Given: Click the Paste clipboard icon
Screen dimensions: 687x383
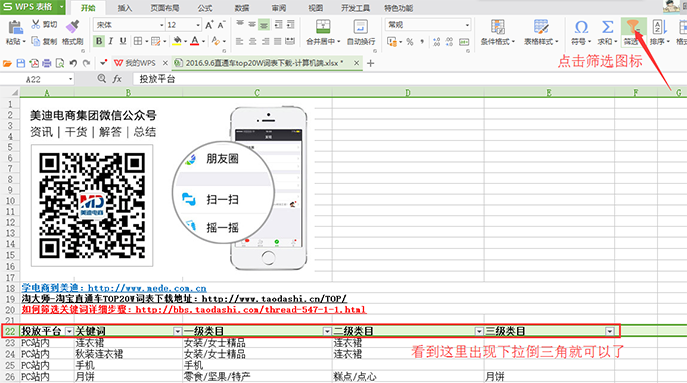Looking at the screenshot, I should pyautogui.click(x=15, y=27).
